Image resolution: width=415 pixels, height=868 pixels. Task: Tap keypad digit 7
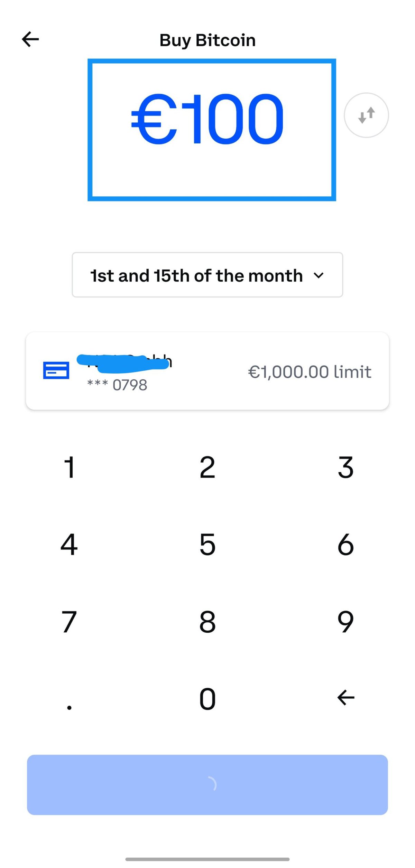(69, 622)
